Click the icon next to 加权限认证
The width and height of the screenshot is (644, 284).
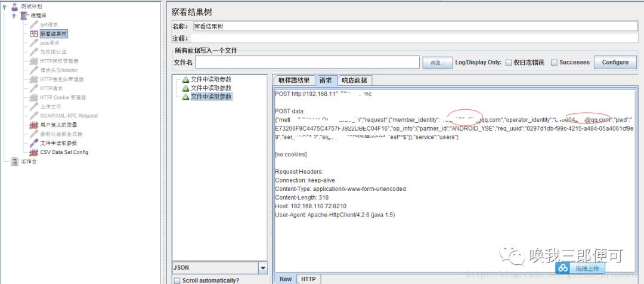pos(35,52)
